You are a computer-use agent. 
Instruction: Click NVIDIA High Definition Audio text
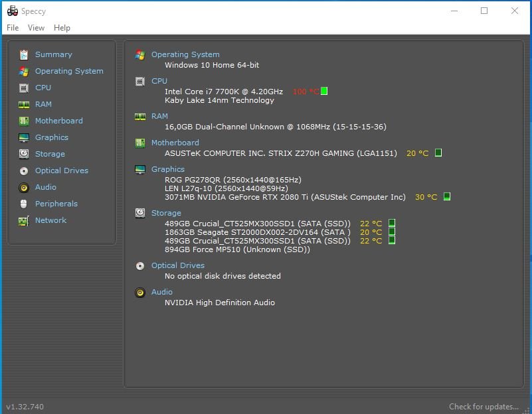[220, 303]
